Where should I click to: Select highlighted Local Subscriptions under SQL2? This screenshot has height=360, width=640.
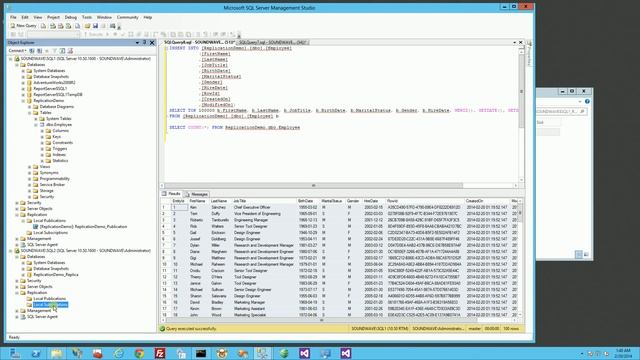click(x=51, y=304)
